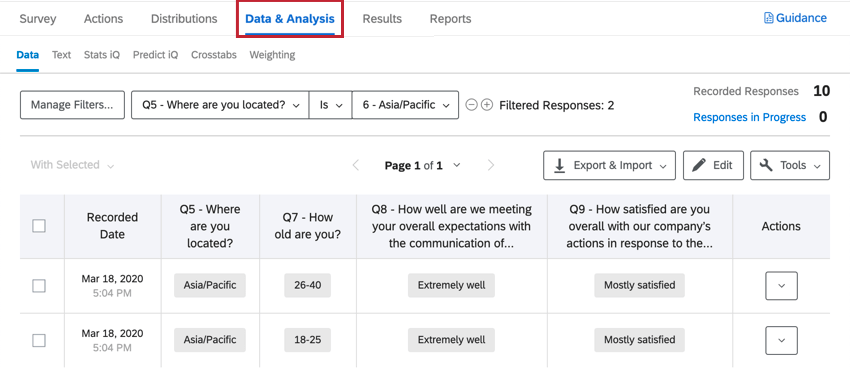
Task: Open the Responses in Progress link
Action: coord(750,117)
